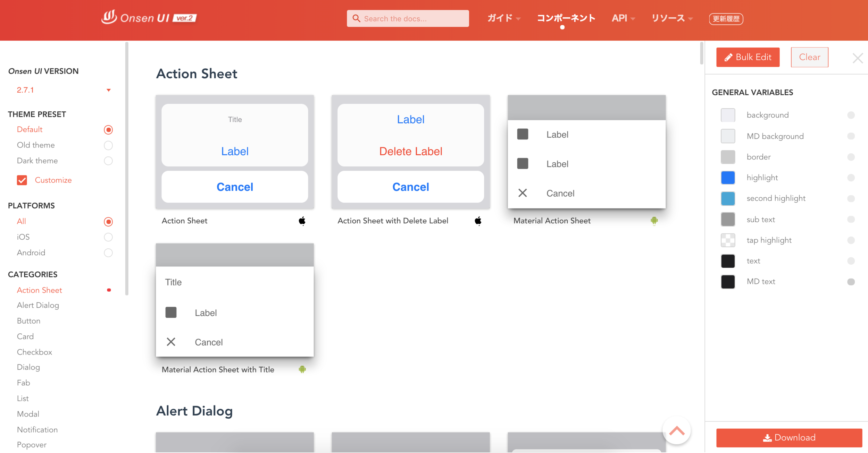
Task: Click the search magnifier icon
Action: tap(356, 18)
